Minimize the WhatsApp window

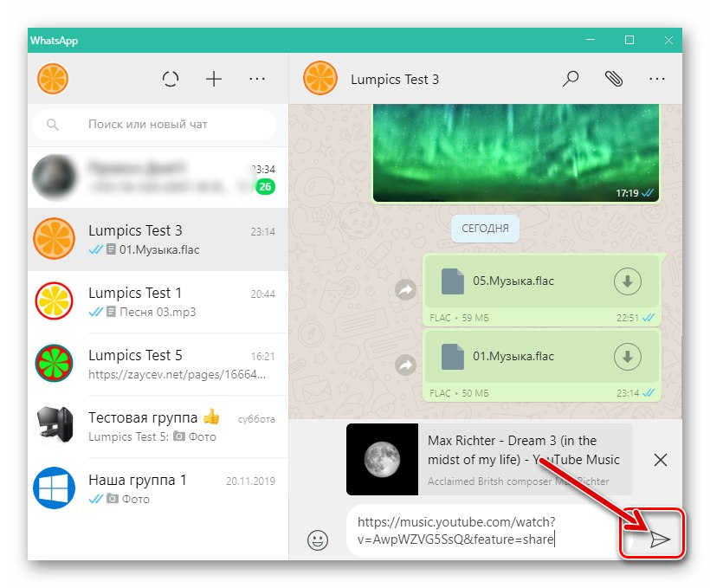coord(590,40)
